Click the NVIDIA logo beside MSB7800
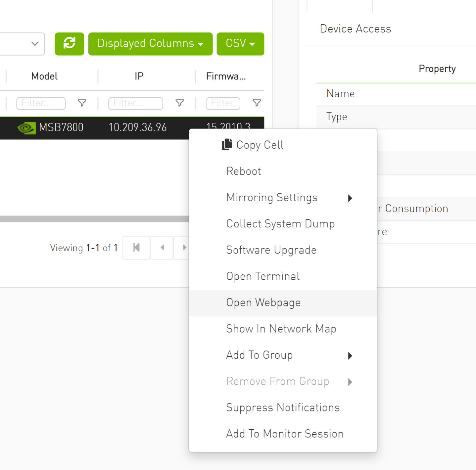 click(x=26, y=128)
